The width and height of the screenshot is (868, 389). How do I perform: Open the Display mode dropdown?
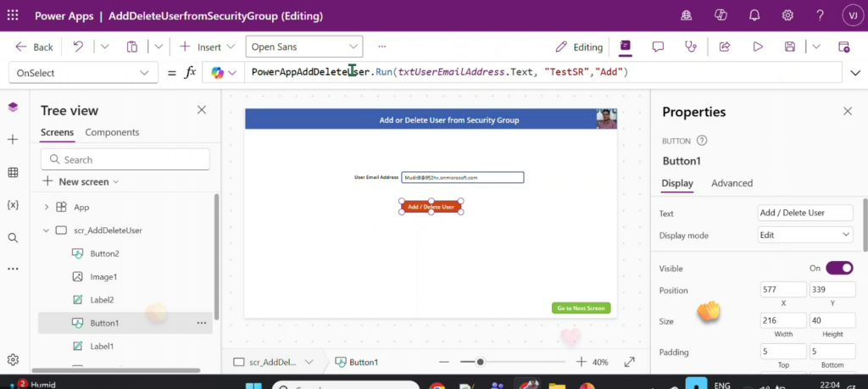click(805, 235)
